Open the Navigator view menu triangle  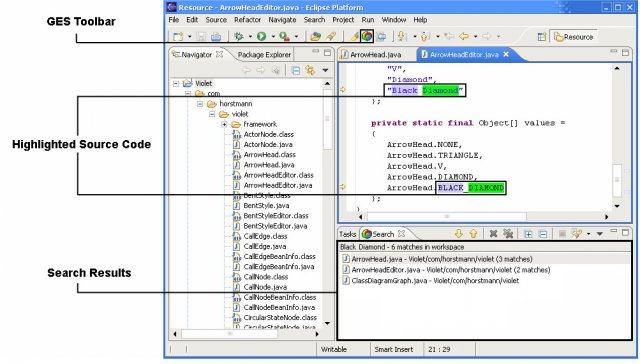(325, 71)
